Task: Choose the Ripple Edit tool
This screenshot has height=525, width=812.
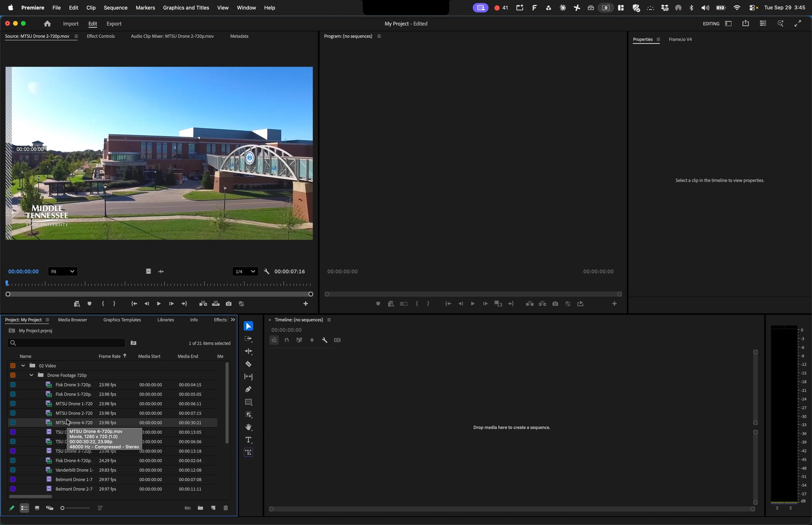Action: point(248,351)
